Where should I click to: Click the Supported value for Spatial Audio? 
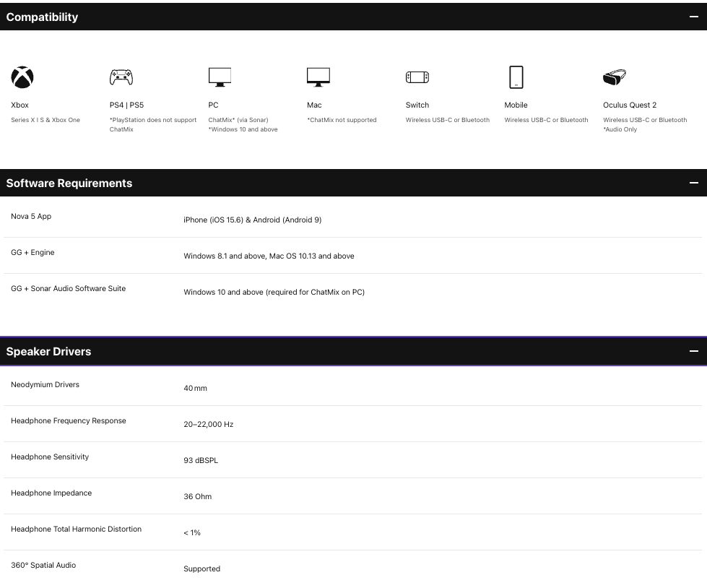click(x=202, y=568)
